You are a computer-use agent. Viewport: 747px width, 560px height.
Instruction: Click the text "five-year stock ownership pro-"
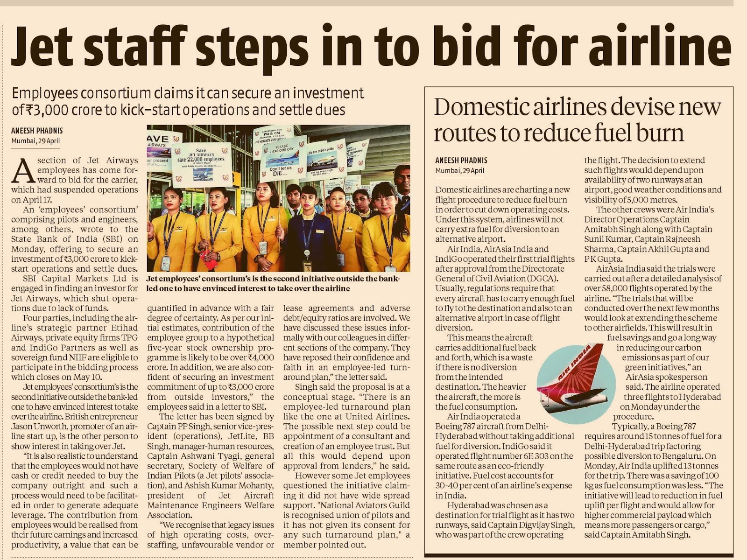pyautogui.click(x=211, y=348)
